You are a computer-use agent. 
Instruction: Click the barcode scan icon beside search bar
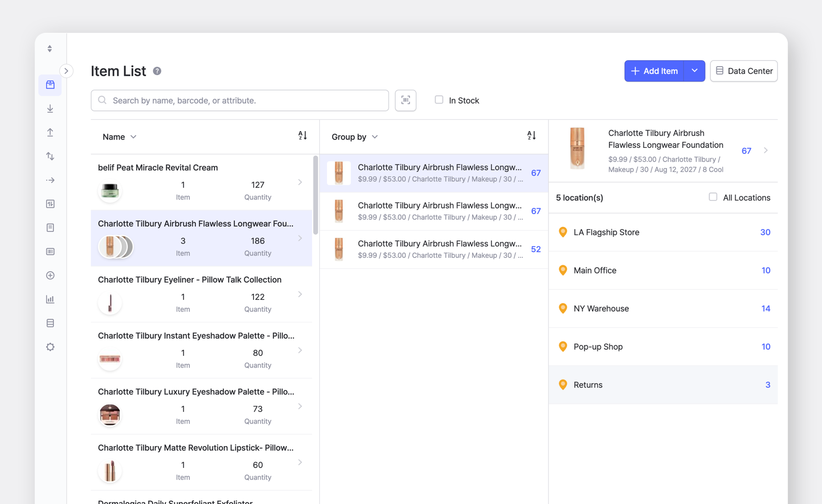406,100
